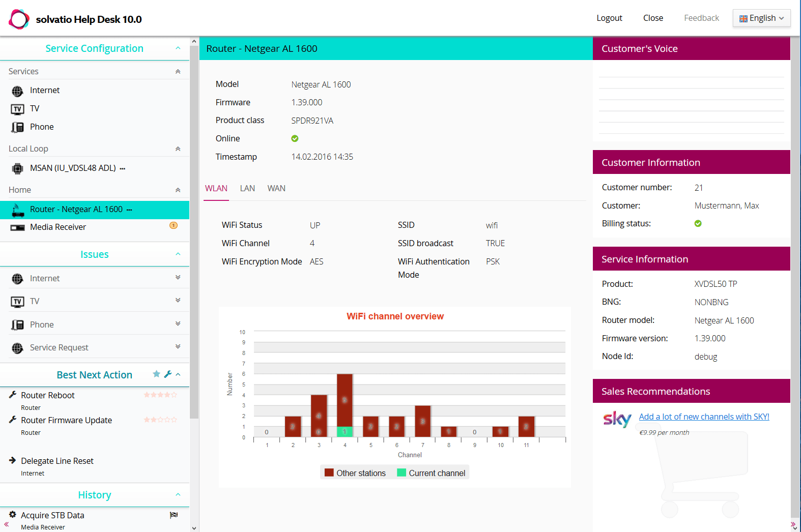Screen dimensions: 801x532
Task: Open Acquire STB Data history entry
Action: 52,515
